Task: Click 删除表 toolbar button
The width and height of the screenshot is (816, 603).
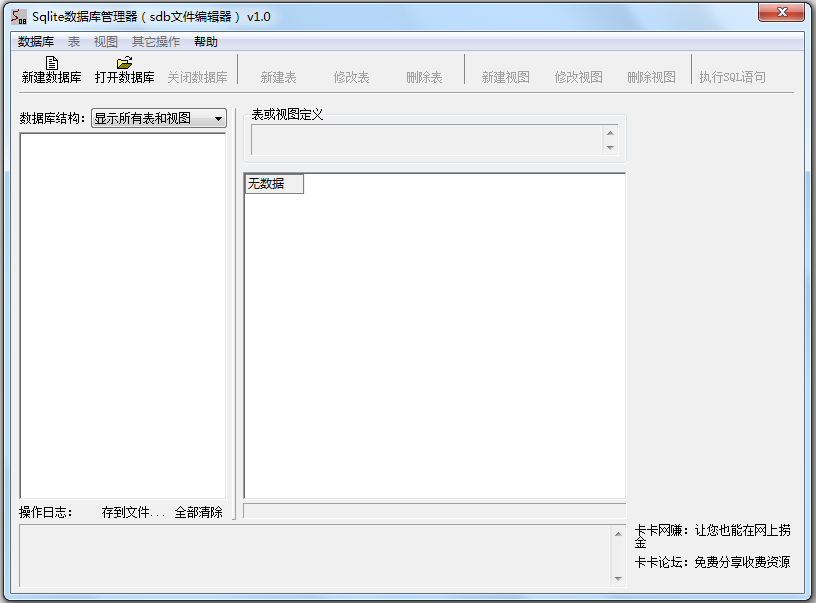Action: point(424,78)
